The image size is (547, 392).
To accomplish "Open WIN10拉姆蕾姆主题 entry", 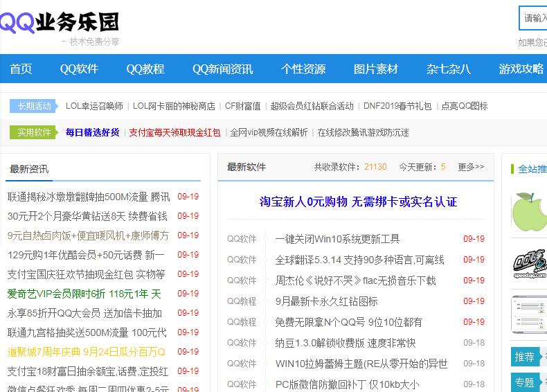I will (361, 364).
